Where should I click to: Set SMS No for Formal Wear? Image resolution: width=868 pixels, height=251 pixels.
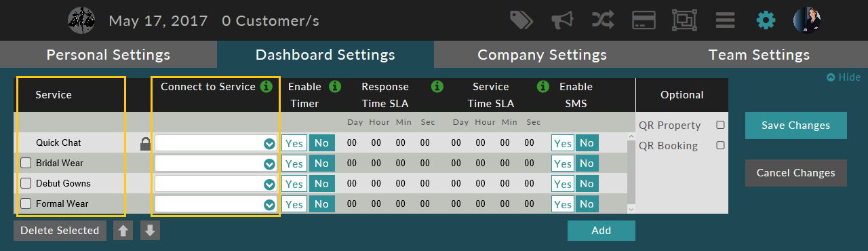[587, 204]
